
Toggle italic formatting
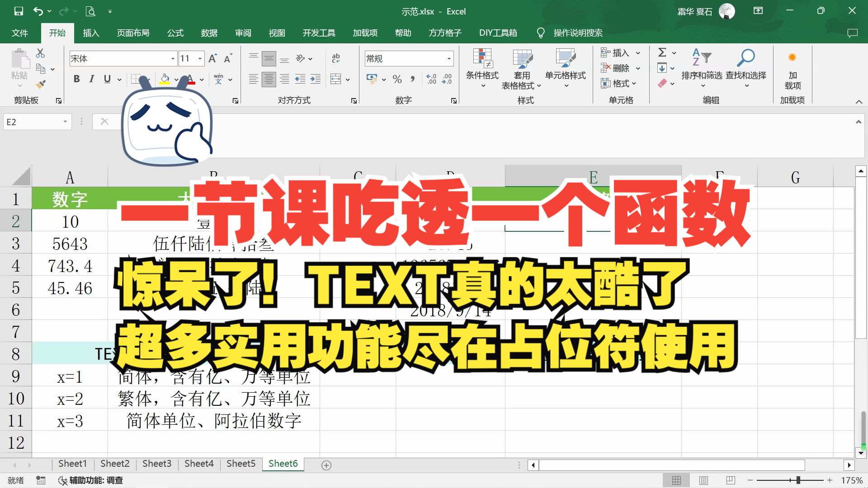[x=92, y=79]
